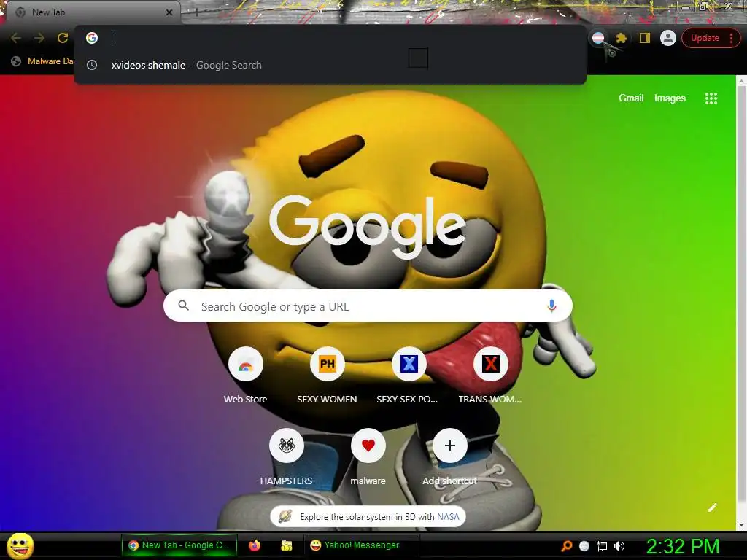Click the 2:32 PM taskbar clock

[x=682, y=546]
